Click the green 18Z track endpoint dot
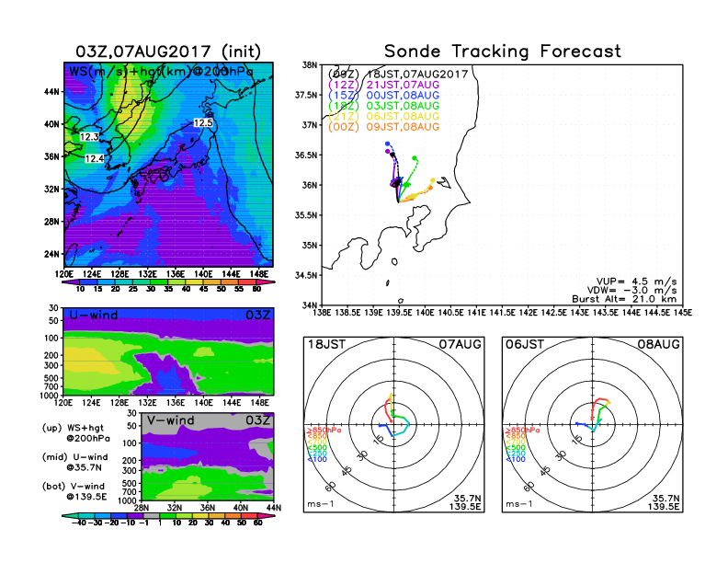Screen dimensions: 728x563 point(415,158)
